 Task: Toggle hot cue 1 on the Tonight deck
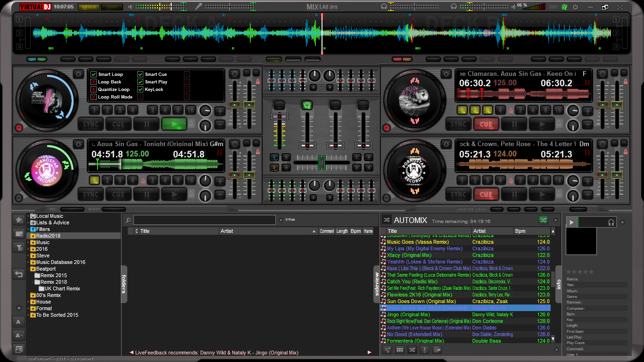pos(94,180)
